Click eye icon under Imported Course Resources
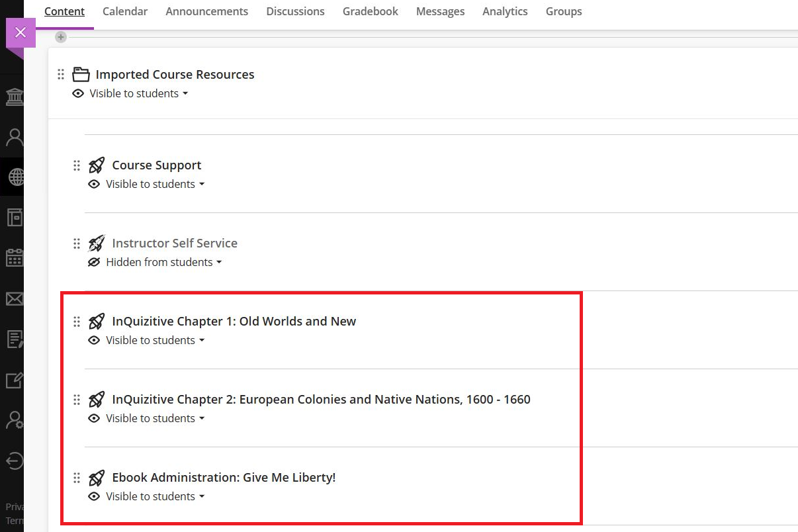The image size is (798, 532). [x=78, y=93]
